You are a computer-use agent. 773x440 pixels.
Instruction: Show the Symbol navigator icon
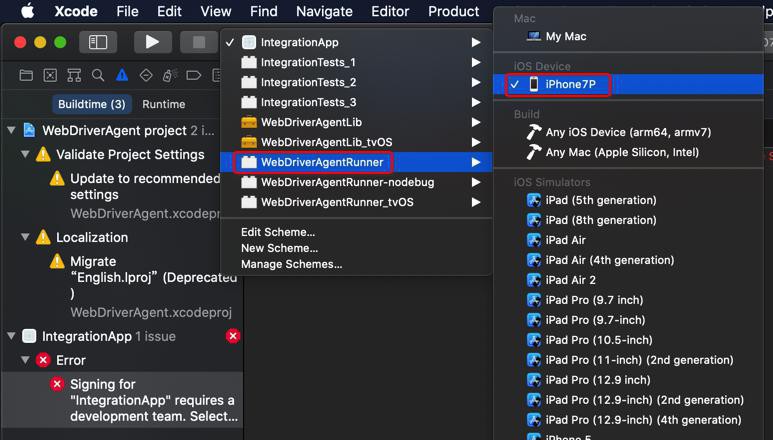click(x=74, y=75)
